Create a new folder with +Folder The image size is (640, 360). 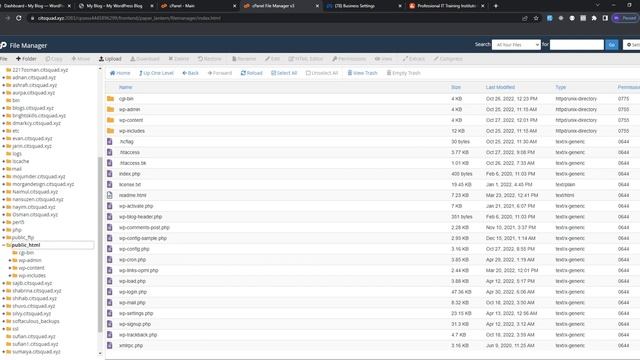[x=26, y=59]
